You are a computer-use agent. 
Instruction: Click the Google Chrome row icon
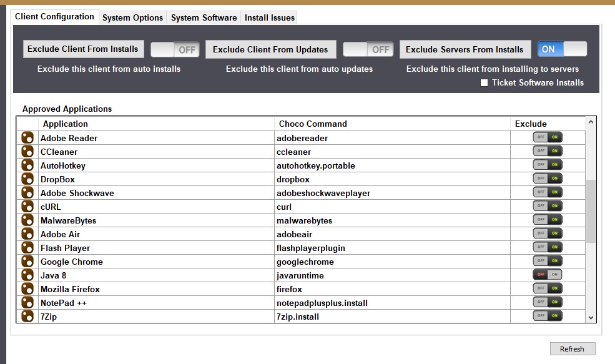click(27, 261)
